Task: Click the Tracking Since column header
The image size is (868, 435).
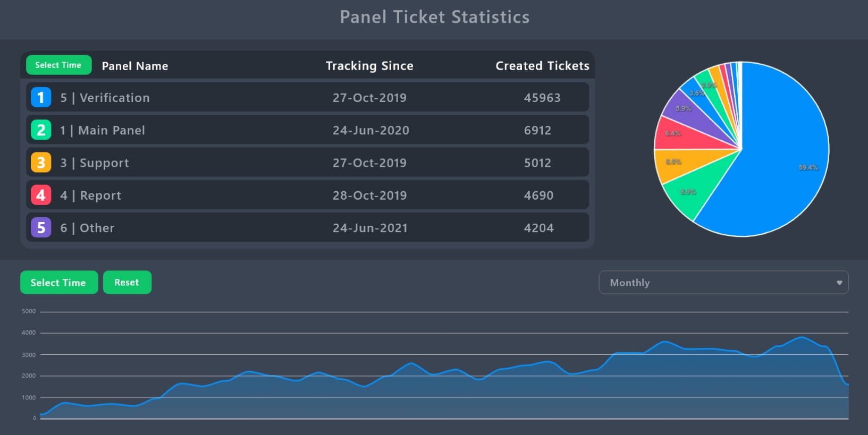Action: 369,66
